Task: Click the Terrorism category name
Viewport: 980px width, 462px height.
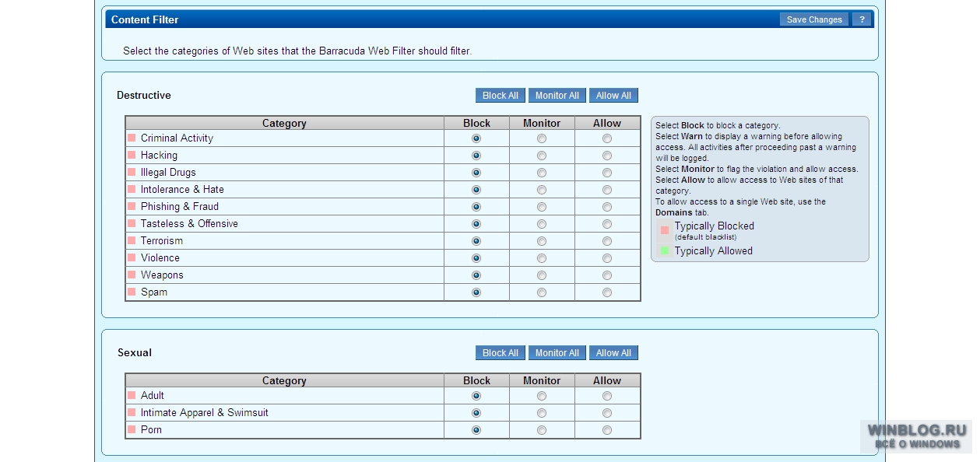Action: coord(162,241)
